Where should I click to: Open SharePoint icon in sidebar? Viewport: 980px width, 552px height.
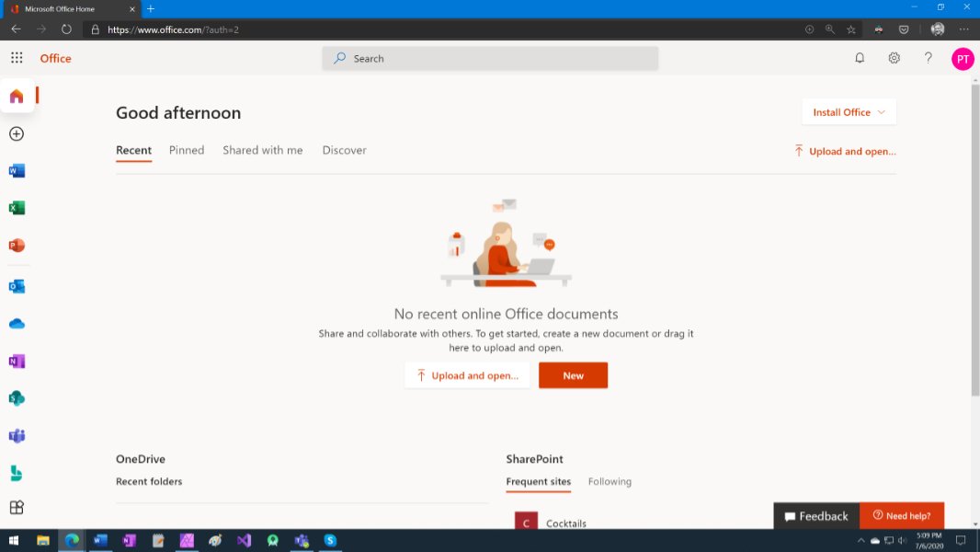pos(17,398)
